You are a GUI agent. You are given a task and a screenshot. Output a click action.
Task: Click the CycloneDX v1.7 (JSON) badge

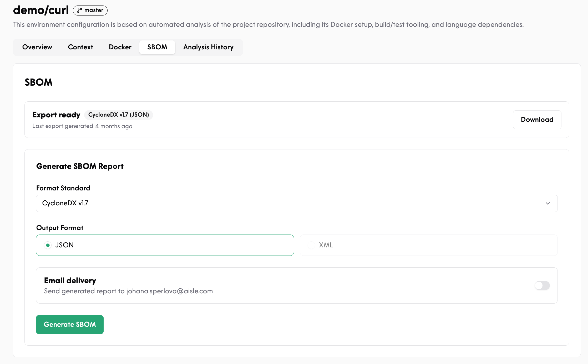point(119,115)
